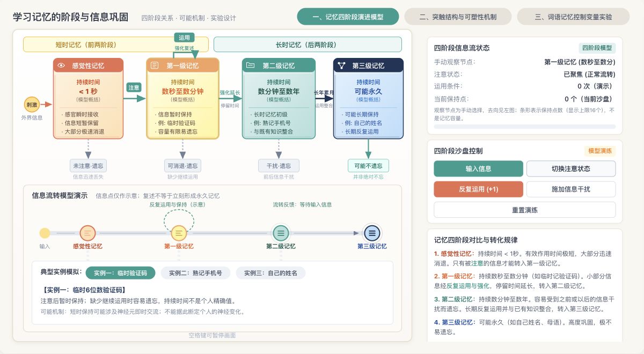This screenshot has width=644, height=354.
Task: Open tab 一、记忆四阶段演进模型
Action: click(348, 17)
